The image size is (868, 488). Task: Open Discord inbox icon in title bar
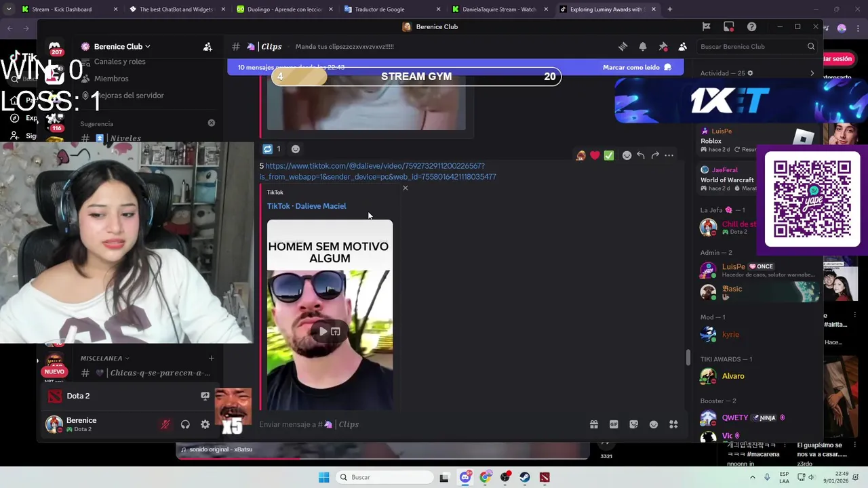729,26
